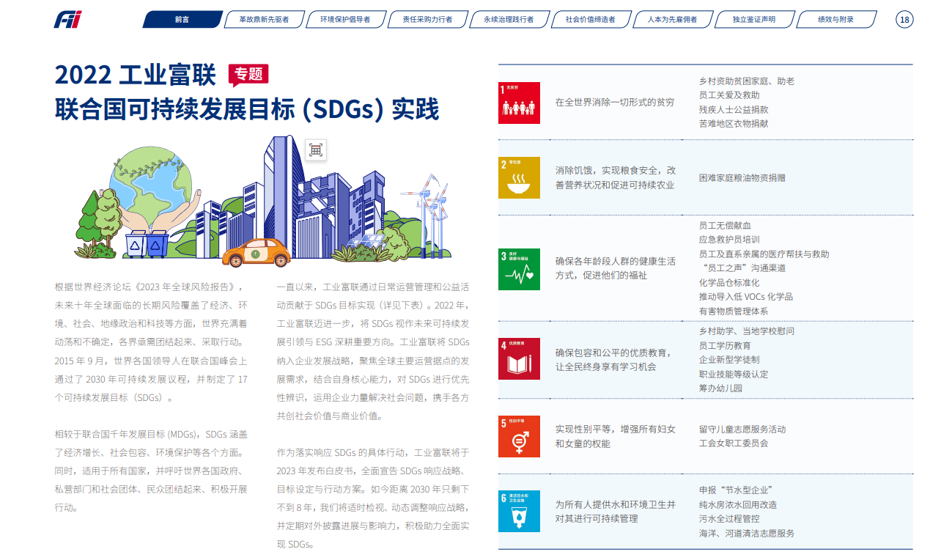Viewport: 941px width, 560px height.
Task: Click 留守儿童志愿服务活动
Action: pos(742,429)
